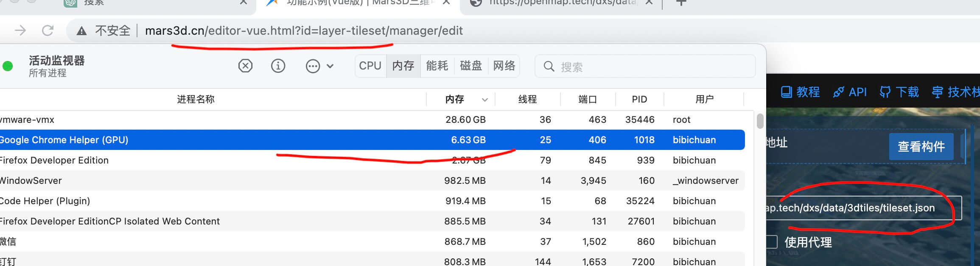Viewport: 980px width, 266px height.
Task: Click the not secure warning icon
Action: [81, 31]
